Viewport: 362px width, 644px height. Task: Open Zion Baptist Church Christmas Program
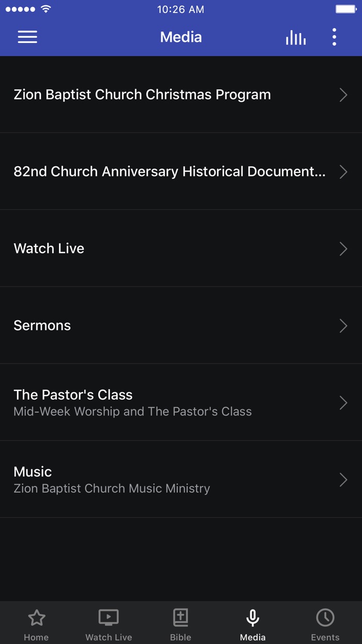click(x=142, y=95)
